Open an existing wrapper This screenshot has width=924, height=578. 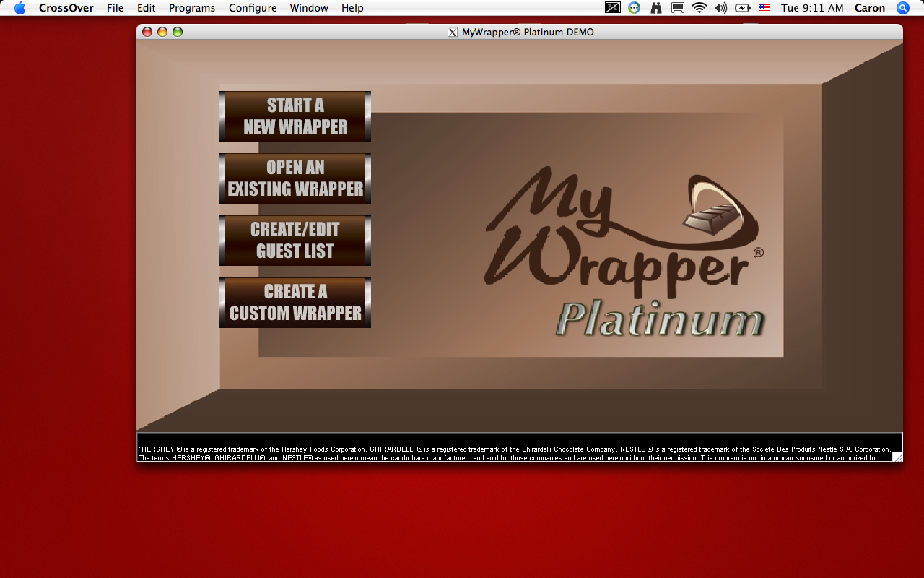[295, 178]
